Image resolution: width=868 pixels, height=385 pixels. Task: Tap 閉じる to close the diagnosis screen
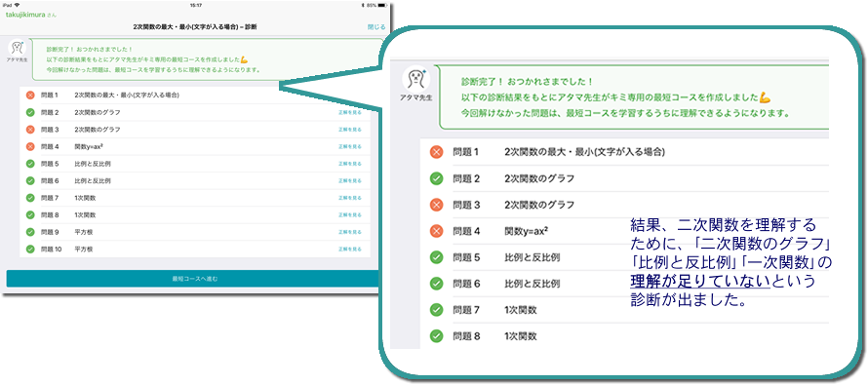[376, 26]
